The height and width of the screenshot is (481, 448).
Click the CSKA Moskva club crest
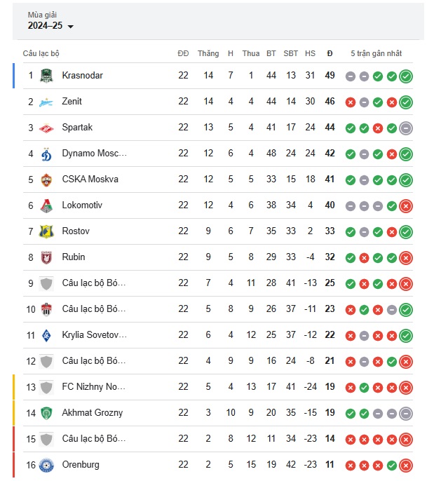coord(46,180)
